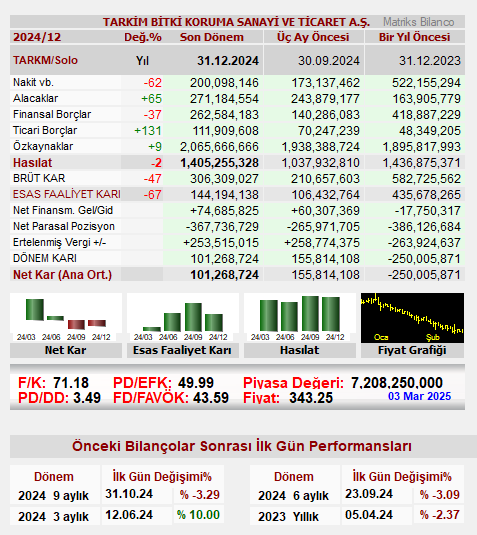Select the 2024 6 aylık period row
Screen dimensions: 477x535
click(293, 496)
